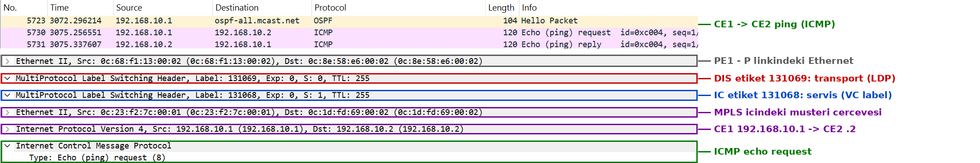Select packet 5730 Echo ping request
Image resolution: width=980 pixels, height=163 pixels.
pos(349,33)
